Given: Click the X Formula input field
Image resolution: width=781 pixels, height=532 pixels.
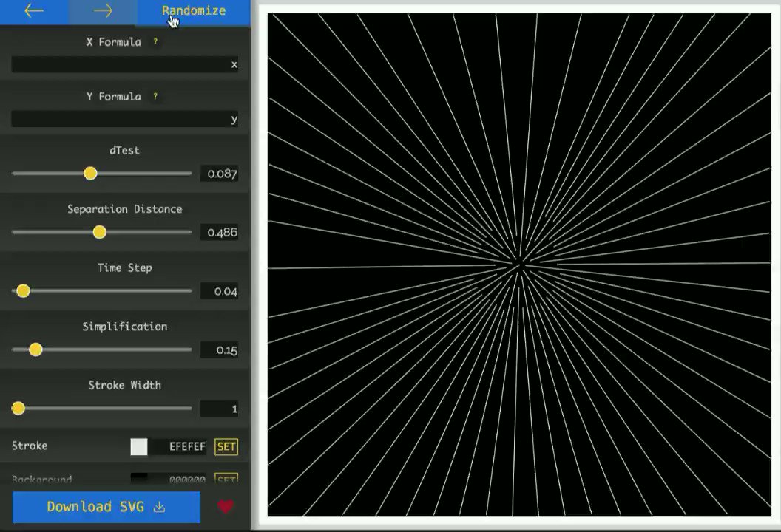Looking at the screenshot, I should [124, 64].
